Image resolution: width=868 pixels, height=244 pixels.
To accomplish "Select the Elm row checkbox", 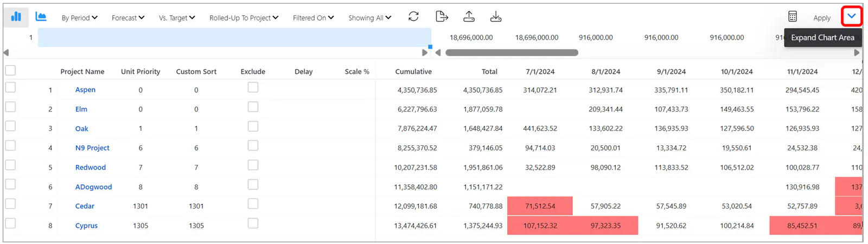I will click(x=10, y=107).
